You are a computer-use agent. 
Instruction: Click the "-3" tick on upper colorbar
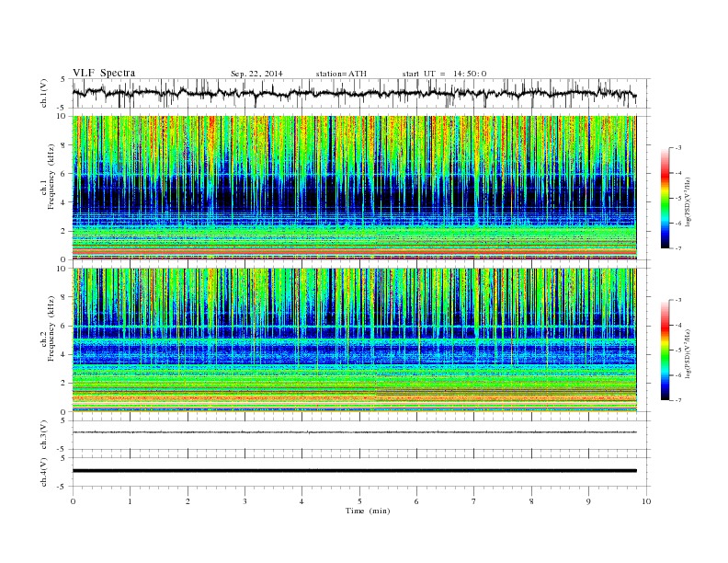tap(678, 148)
